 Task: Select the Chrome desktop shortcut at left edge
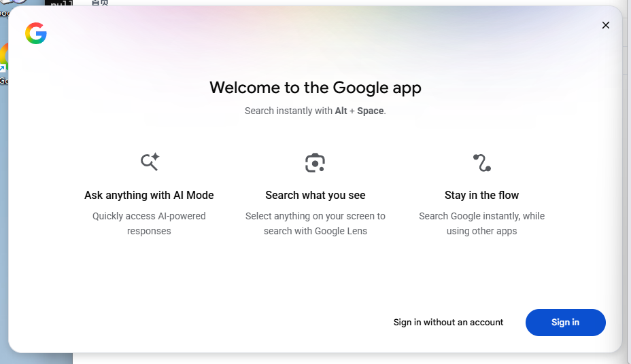3,62
